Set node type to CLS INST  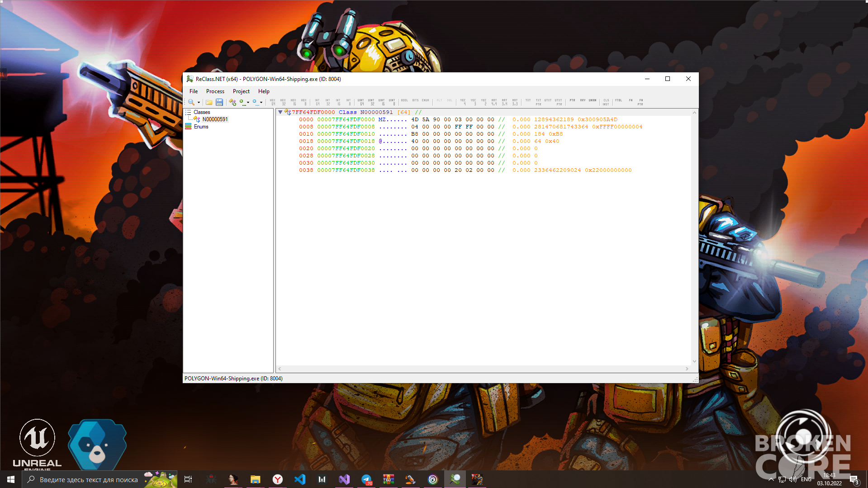606,102
